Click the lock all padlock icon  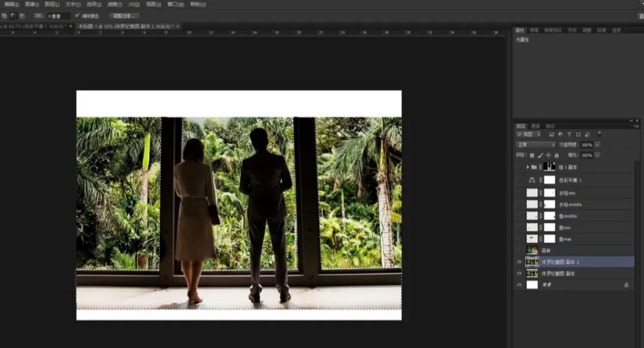[556, 156]
